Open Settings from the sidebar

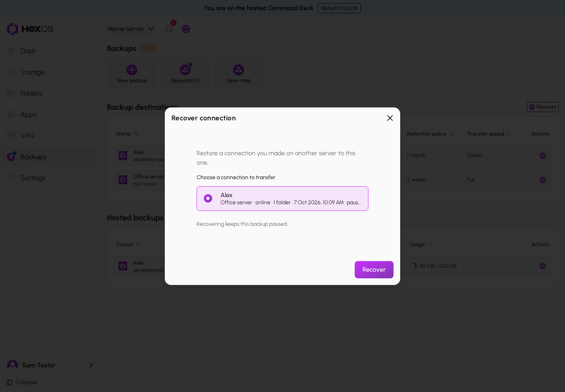(50, 178)
